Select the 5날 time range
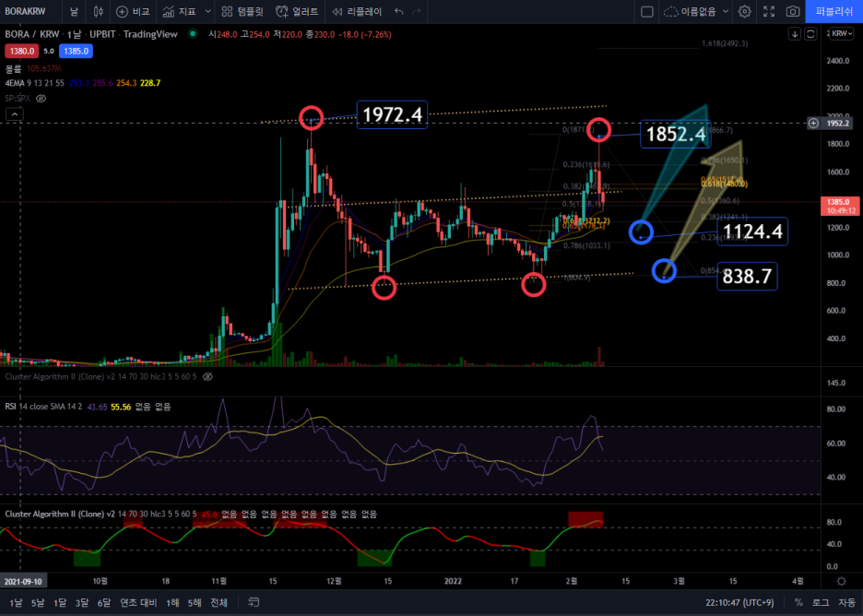Screen dimensions: 863x616 point(38,603)
